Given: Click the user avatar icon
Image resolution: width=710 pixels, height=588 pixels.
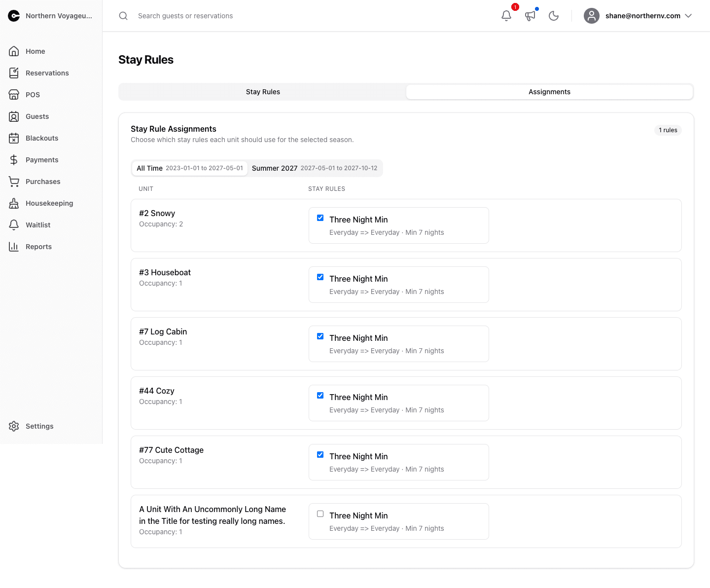Looking at the screenshot, I should [x=592, y=16].
